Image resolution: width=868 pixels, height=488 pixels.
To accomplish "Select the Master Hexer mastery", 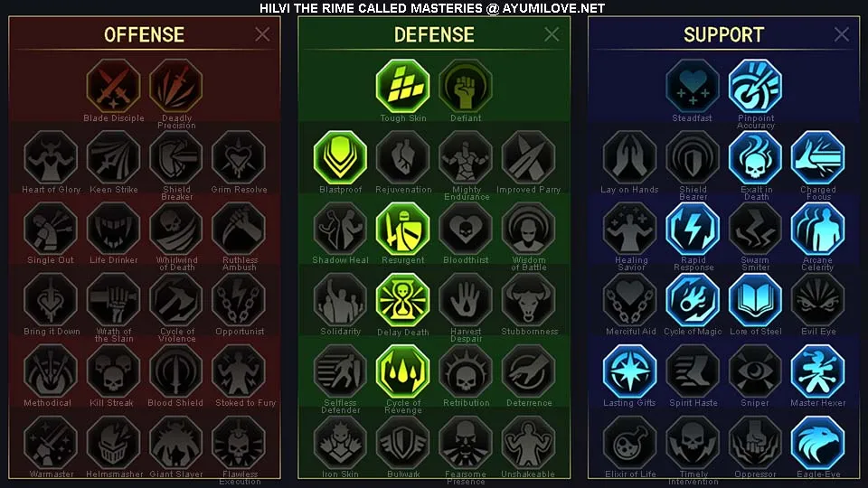I will pos(817,371).
